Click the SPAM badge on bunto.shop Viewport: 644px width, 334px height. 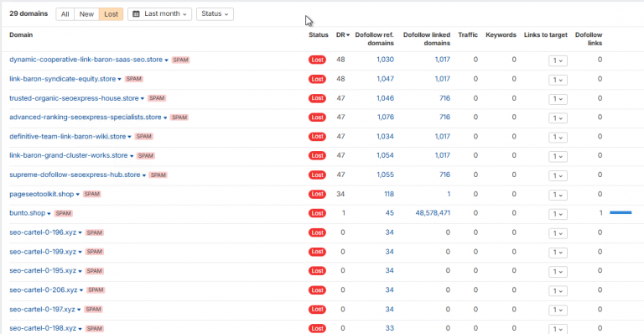[x=63, y=213]
